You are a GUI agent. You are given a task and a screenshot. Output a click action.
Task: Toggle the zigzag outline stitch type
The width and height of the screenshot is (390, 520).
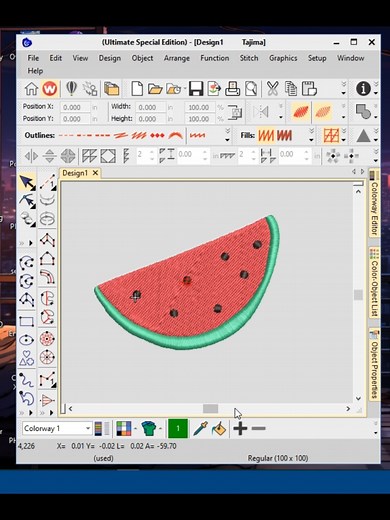coord(120,135)
